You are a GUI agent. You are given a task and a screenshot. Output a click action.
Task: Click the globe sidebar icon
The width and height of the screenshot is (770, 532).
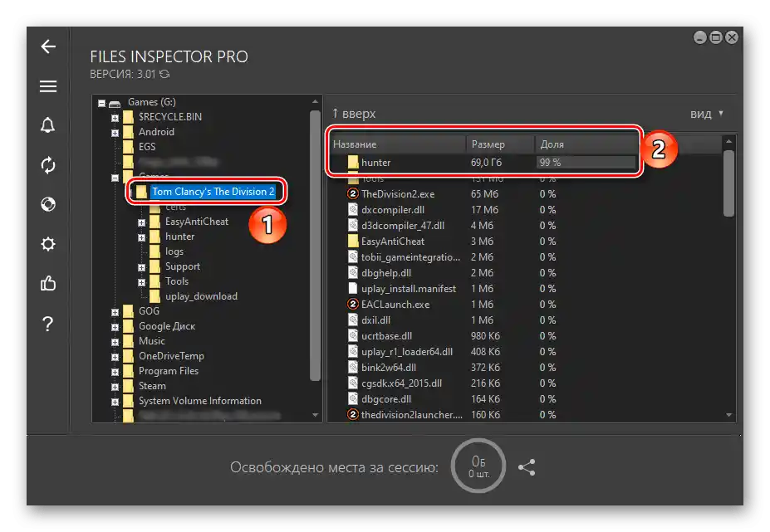pyautogui.click(x=48, y=204)
